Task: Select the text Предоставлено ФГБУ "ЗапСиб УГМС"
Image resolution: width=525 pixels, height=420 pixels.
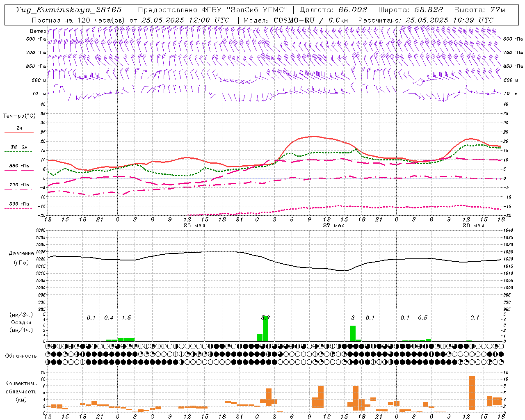Action: click(x=213, y=10)
